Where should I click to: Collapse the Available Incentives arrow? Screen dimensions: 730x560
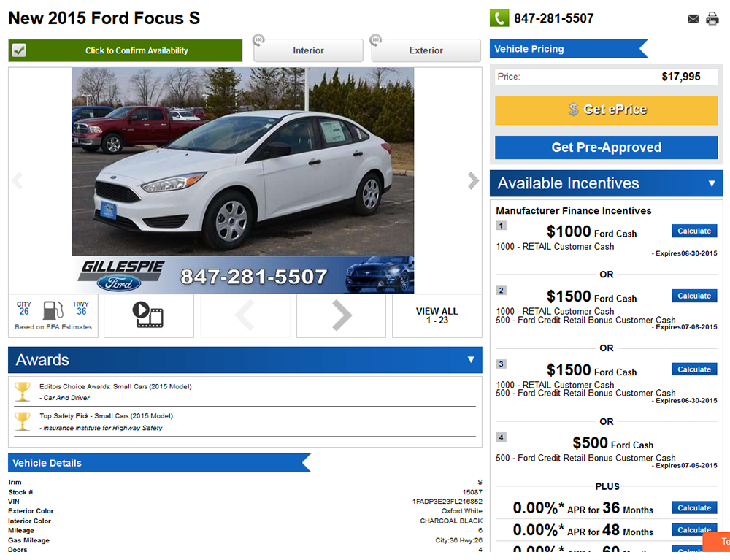(712, 183)
